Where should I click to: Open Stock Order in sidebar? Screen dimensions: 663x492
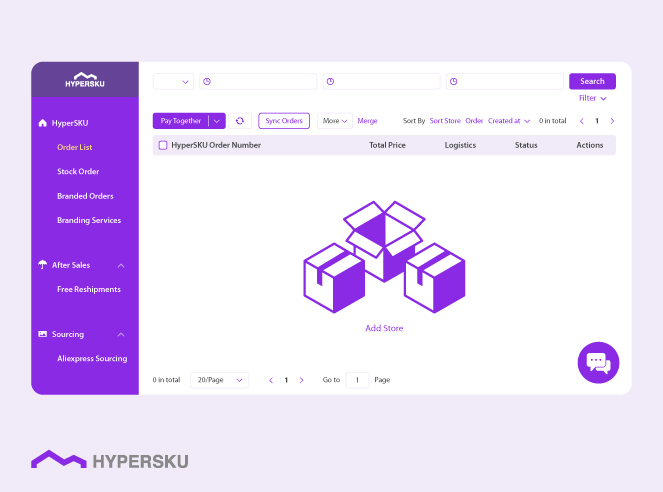click(x=78, y=172)
